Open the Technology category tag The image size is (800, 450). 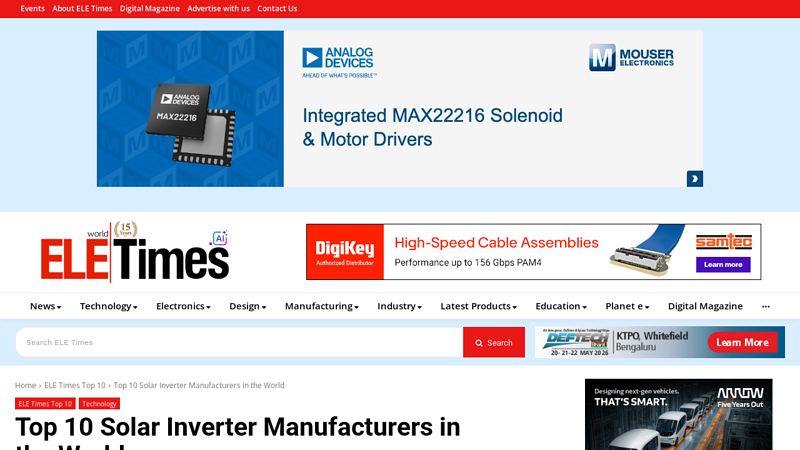99,404
